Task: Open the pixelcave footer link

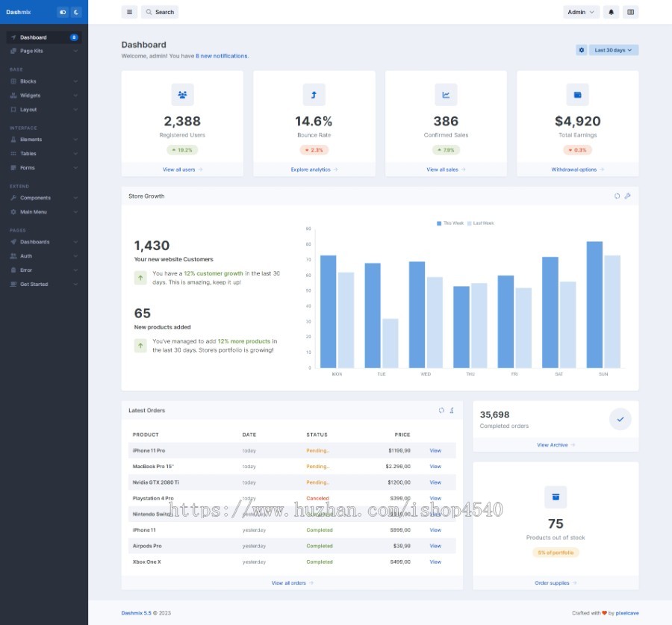Action: tap(627, 613)
